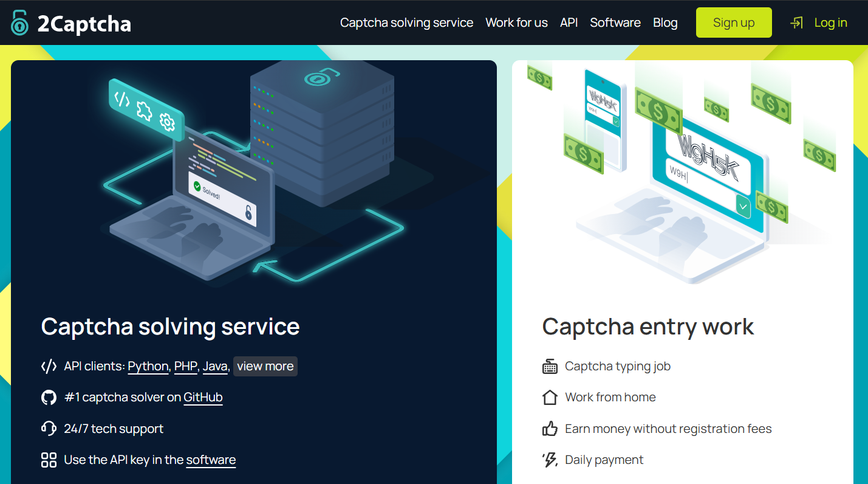Click the 2Captcha brand name text
Screen dimensions: 868x484
click(x=84, y=24)
